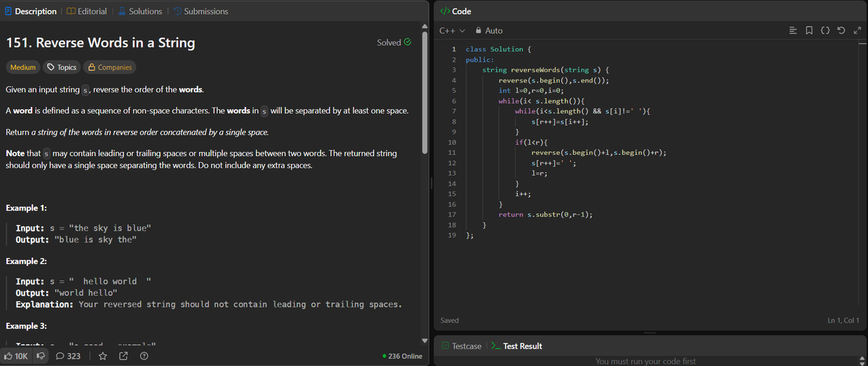Click the Medium difficulty tag
868x366 pixels.
pyautogui.click(x=23, y=67)
